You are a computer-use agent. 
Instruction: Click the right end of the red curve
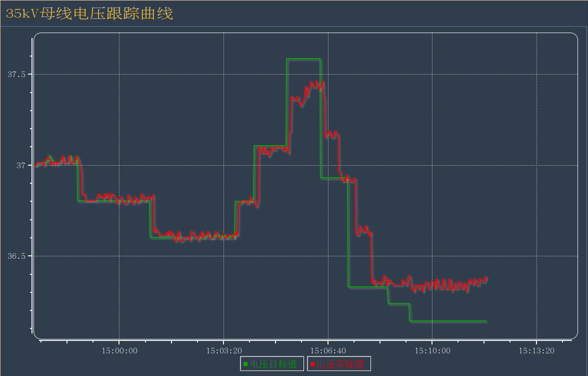[486, 278]
